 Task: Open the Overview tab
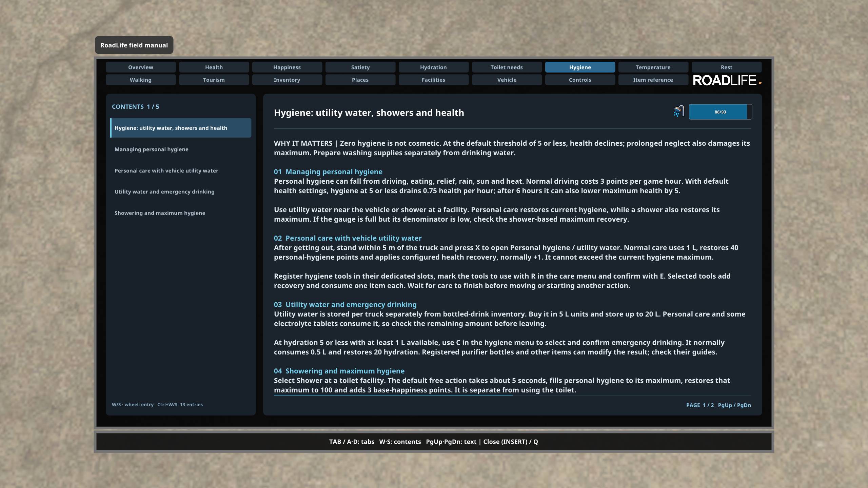pos(141,67)
